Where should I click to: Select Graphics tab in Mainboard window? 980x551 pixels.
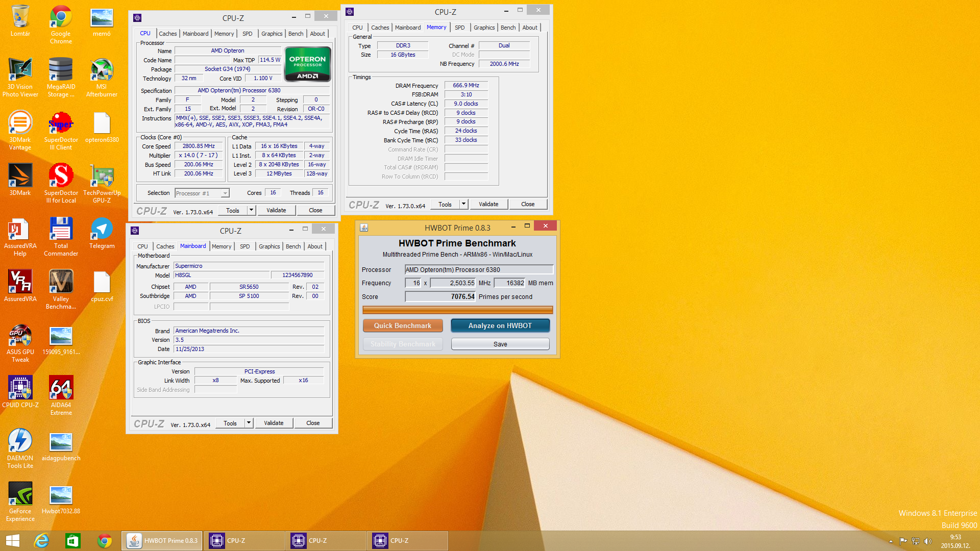click(269, 246)
